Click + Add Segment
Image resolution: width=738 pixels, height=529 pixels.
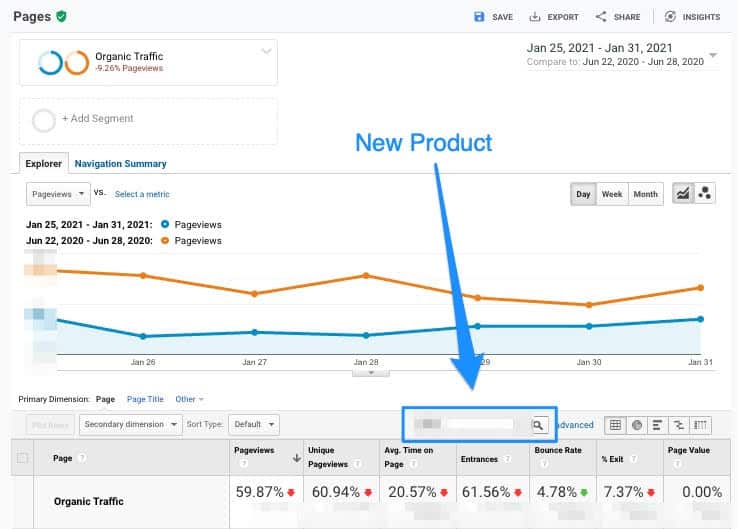[x=98, y=119]
